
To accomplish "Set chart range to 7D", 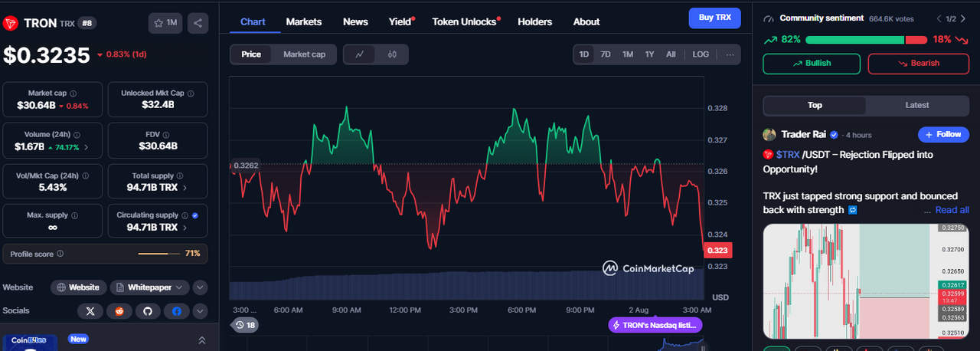I will pyautogui.click(x=606, y=54).
